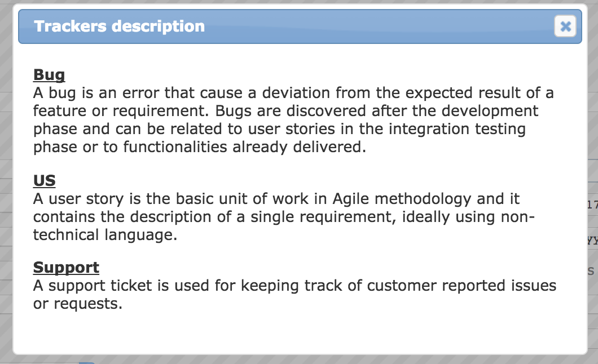This screenshot has height=364, width=598.
Task: Click the words 'customer reported issues'
Action: coord(461,286)
